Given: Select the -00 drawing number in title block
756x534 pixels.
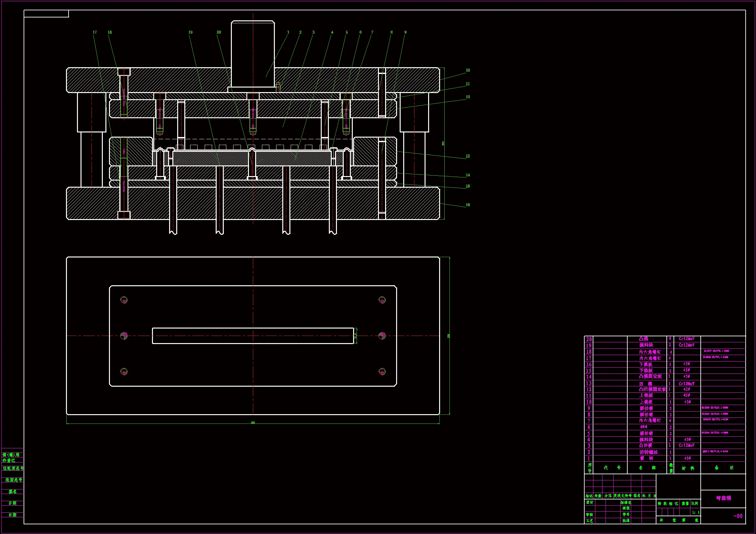Looking at the screenshot, I should coord(738,516).
